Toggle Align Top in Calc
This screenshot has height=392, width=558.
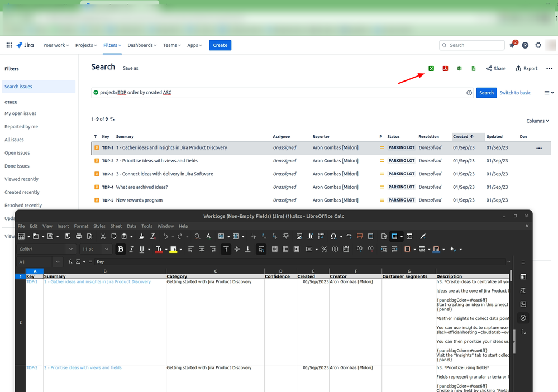[x=226, y=249]
